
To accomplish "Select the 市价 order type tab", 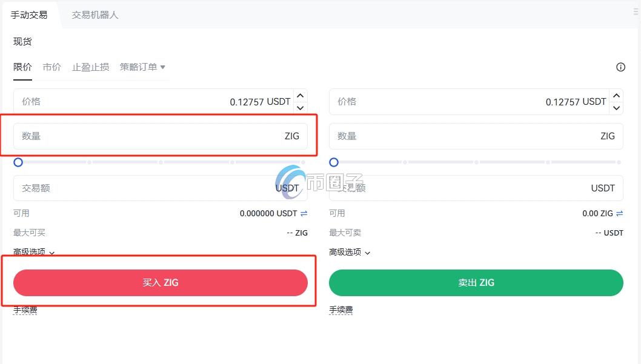I will point(51,67).
